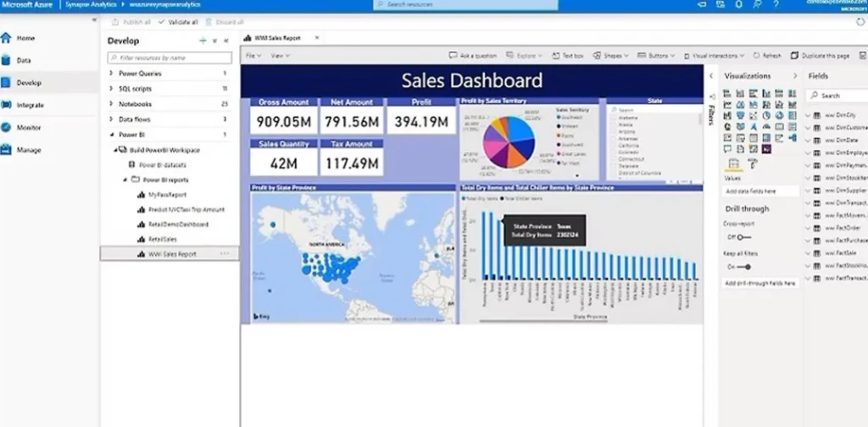The height and width of the screenshot is (427, 868).
Task: Select the Power Apps purple visual icon
Action: click(766, 149)
